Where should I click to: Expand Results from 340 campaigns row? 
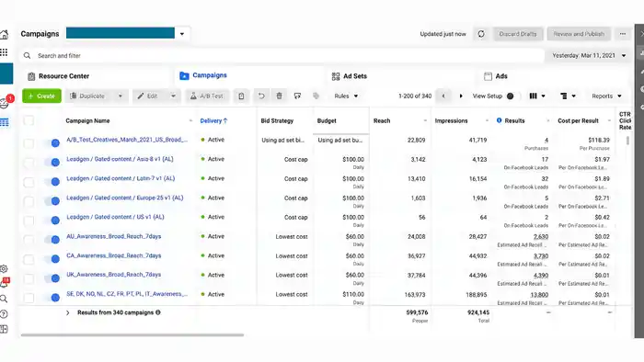tap(68, 312)
